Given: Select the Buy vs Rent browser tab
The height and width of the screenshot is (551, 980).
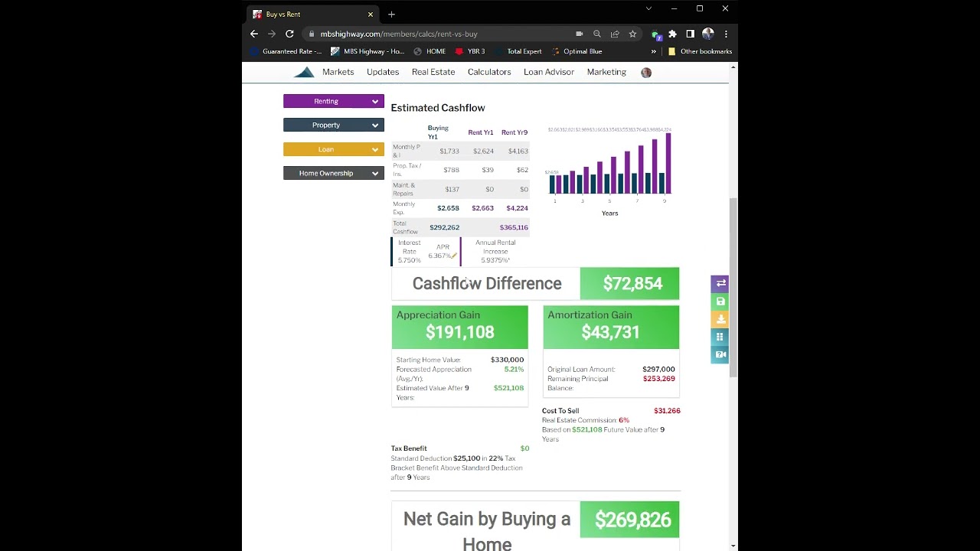Looking at the screenshot, I should (x=313, y=15).
